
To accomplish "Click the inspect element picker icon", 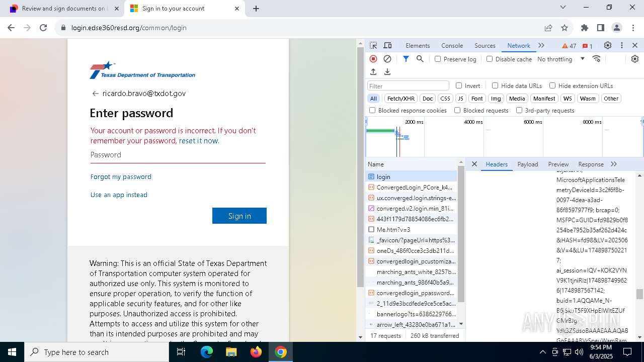I will [x=373, y=45].
